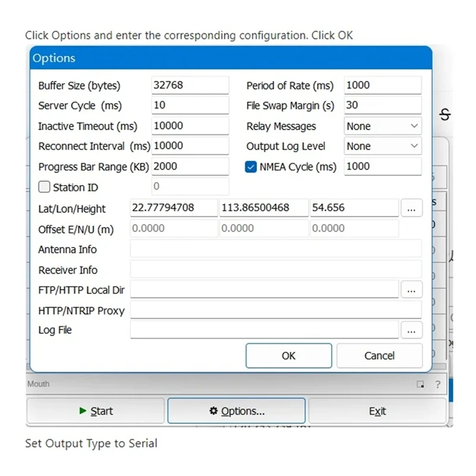Click the Buffer Size field
The width and height of the screenshot is (476, 476).
(190, 85)
